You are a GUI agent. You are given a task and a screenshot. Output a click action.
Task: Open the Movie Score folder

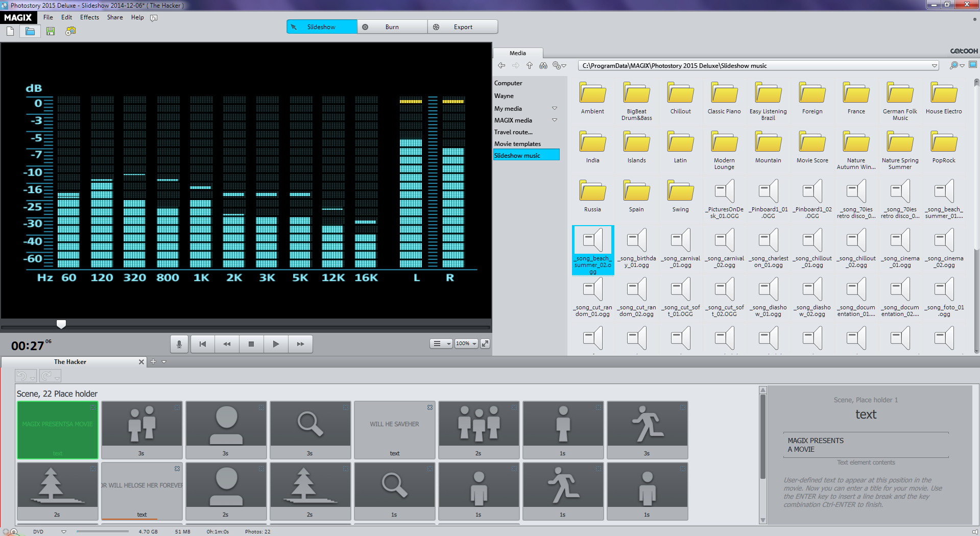pos(812,147)
